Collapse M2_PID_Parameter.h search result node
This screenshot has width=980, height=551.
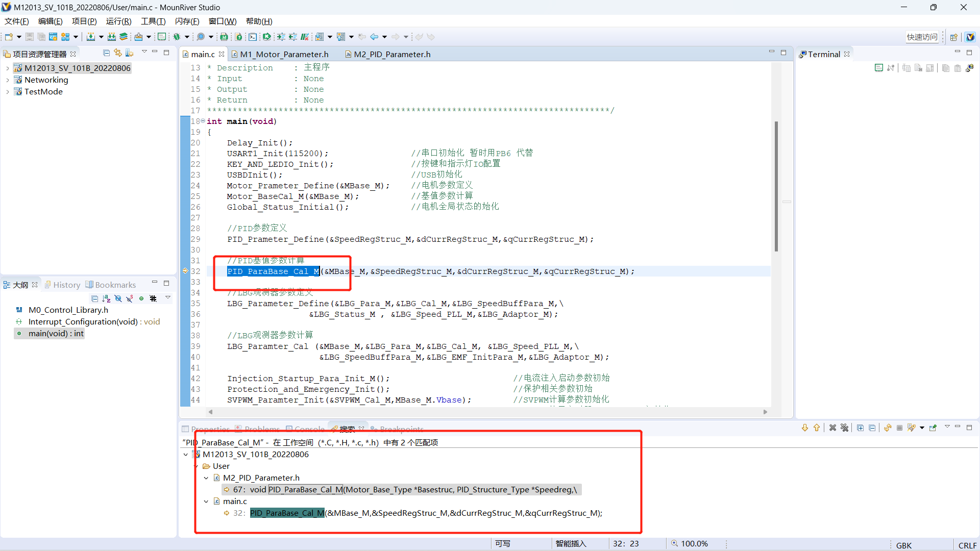coord(206,478)
